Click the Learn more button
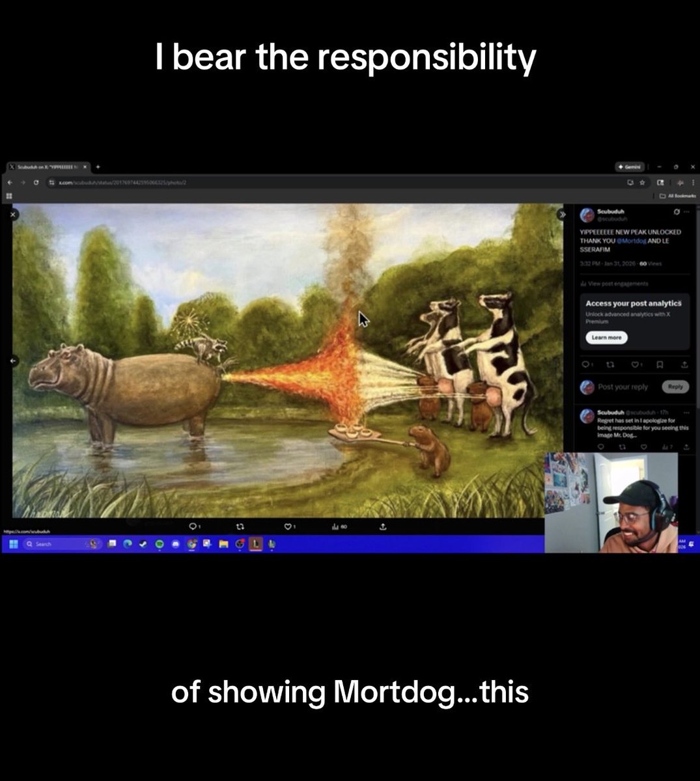This screenshot has height=781, width=700. [x=606, y=337]
